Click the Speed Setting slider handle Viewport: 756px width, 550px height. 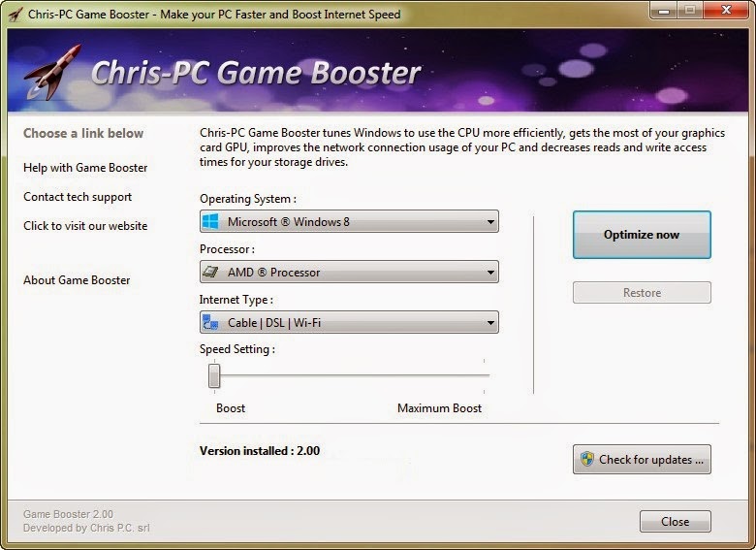click(x=214, y=375)
